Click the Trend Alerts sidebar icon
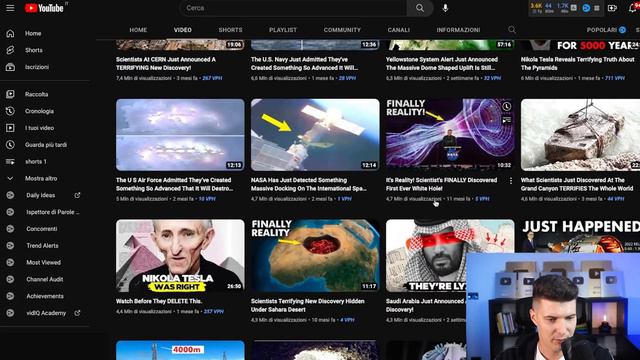640x360 pixels. pyautogui.click(x=10, y=246)
